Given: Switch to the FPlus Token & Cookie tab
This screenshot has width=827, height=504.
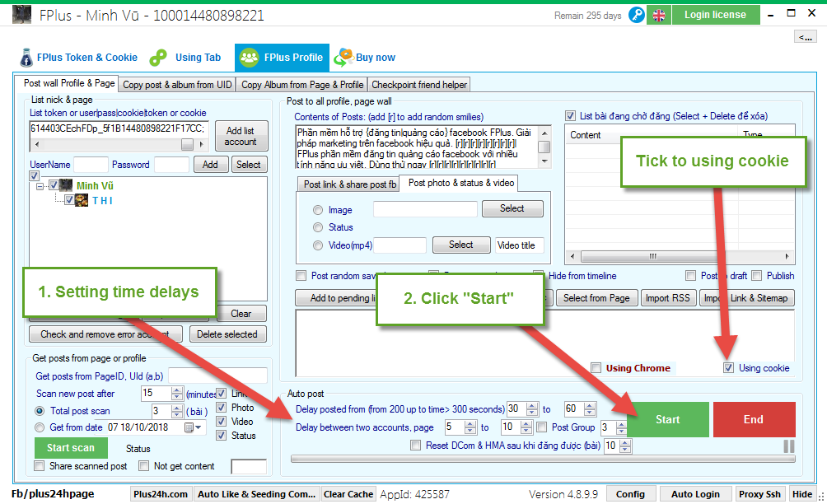Looking at the screenshot, I should 78,58.
